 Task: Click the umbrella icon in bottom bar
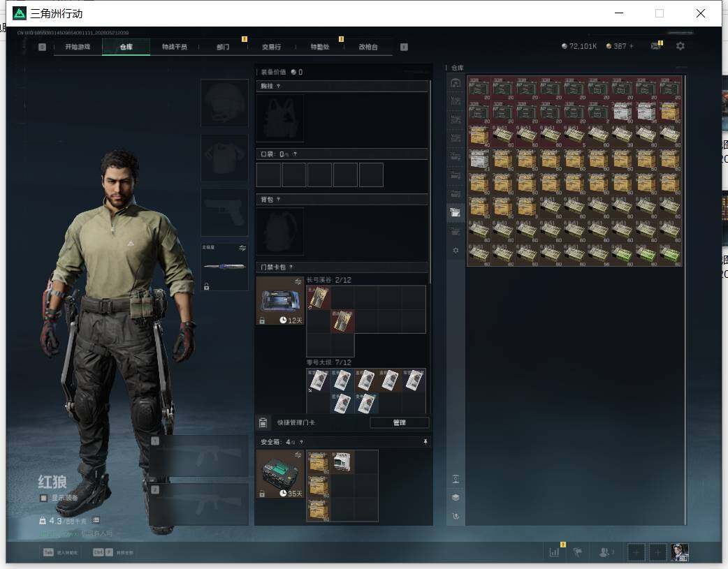[x=578, y=552]
